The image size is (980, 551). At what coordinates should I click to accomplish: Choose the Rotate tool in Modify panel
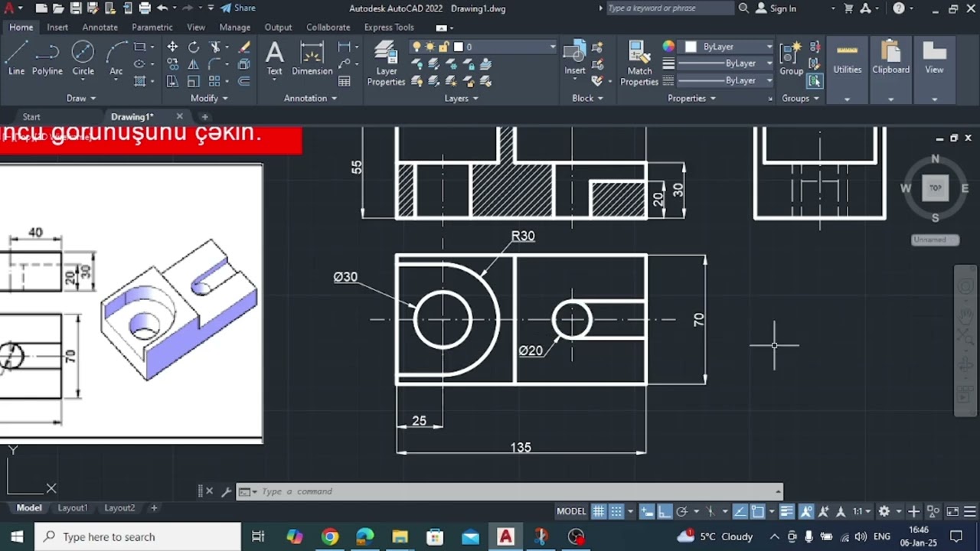194,47
